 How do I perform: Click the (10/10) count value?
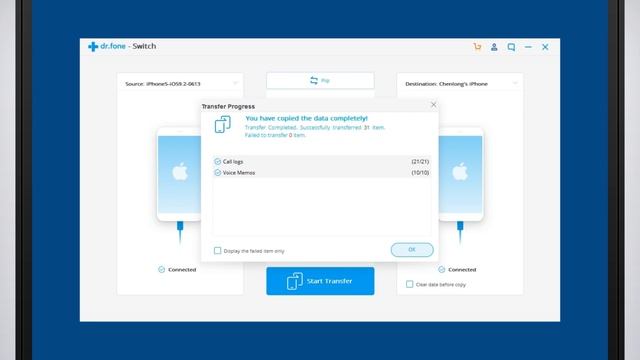(420, 173)
